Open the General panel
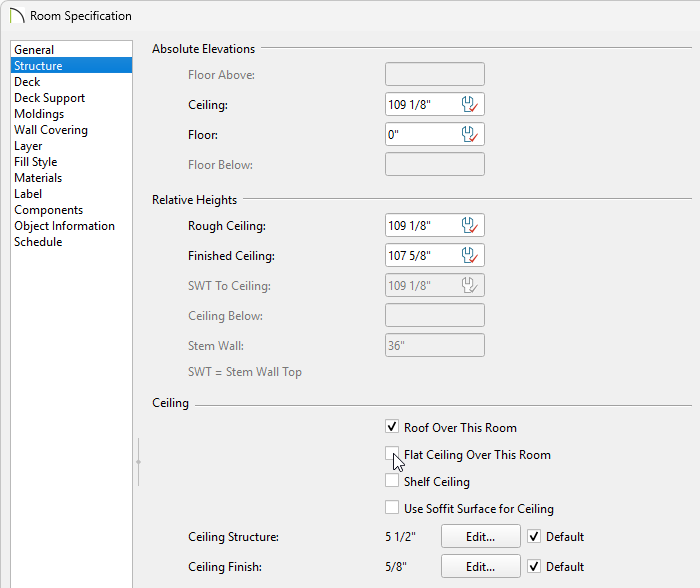The width and height of the screenshot is (700, 588). (71, 50)
